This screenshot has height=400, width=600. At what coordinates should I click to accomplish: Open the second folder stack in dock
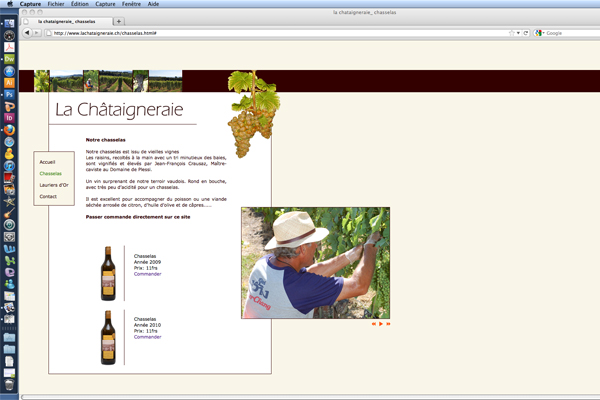[9, 349]
